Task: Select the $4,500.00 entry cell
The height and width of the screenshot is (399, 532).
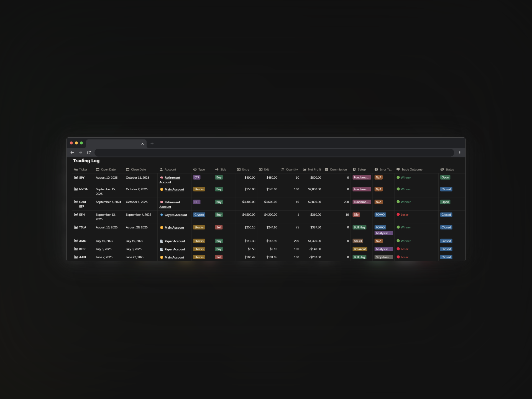Action: (x=249, y=215)
